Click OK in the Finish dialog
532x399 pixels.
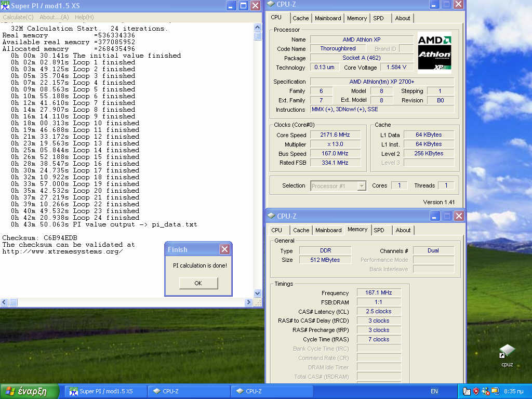(x=198, y=283)
